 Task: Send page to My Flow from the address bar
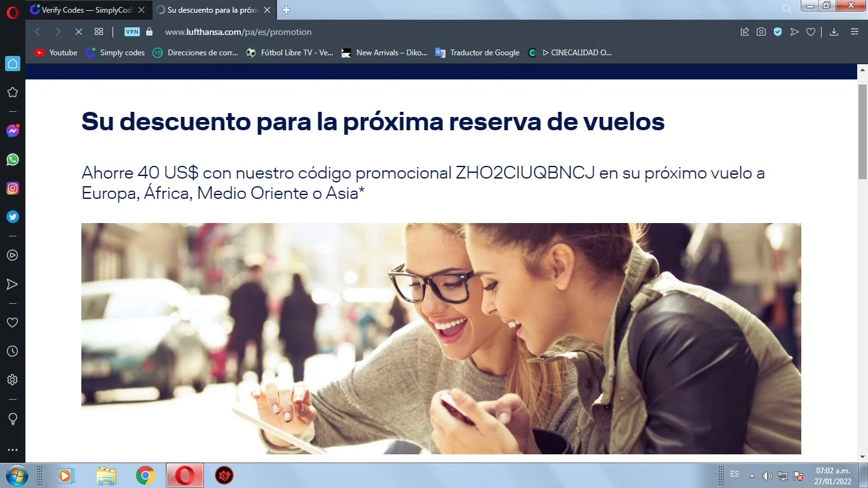point(794,32)
